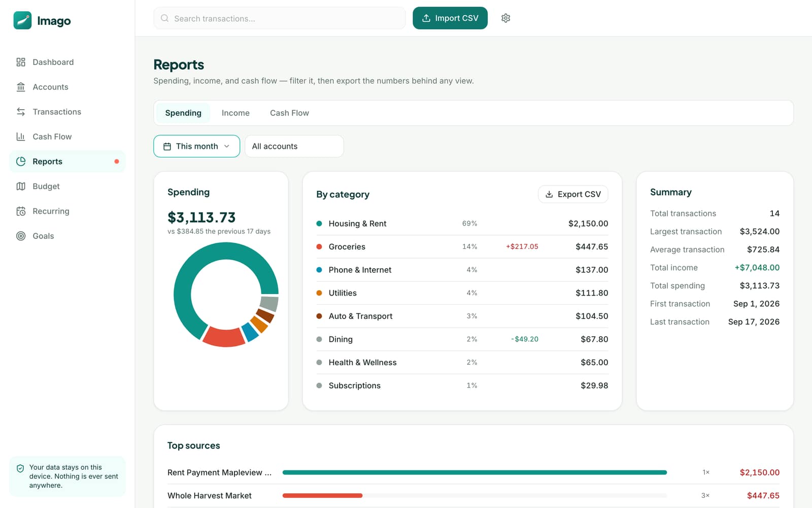This screenshot has width=812, height=508.
Task: Go to Dashboard in the sidebar
Action: point(67,62)
